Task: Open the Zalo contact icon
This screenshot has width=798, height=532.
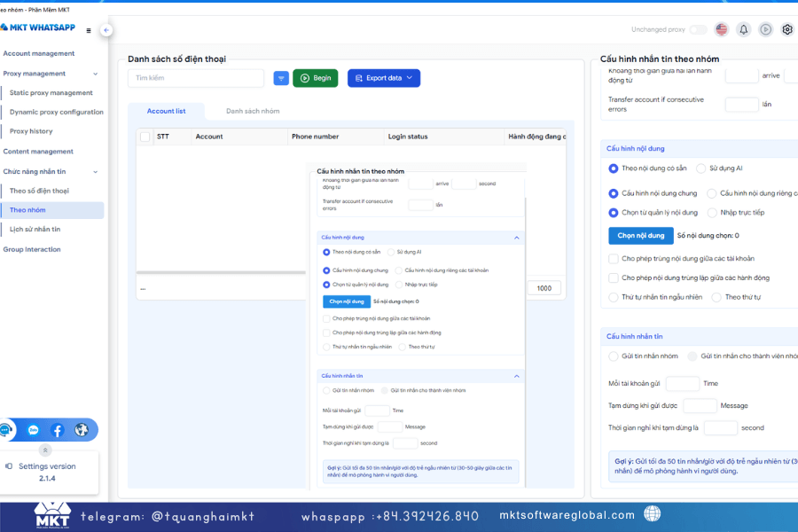Action: click(x=34, y=430)
